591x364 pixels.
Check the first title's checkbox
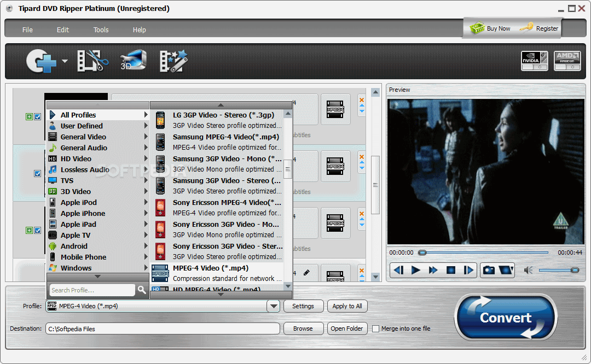38,117
